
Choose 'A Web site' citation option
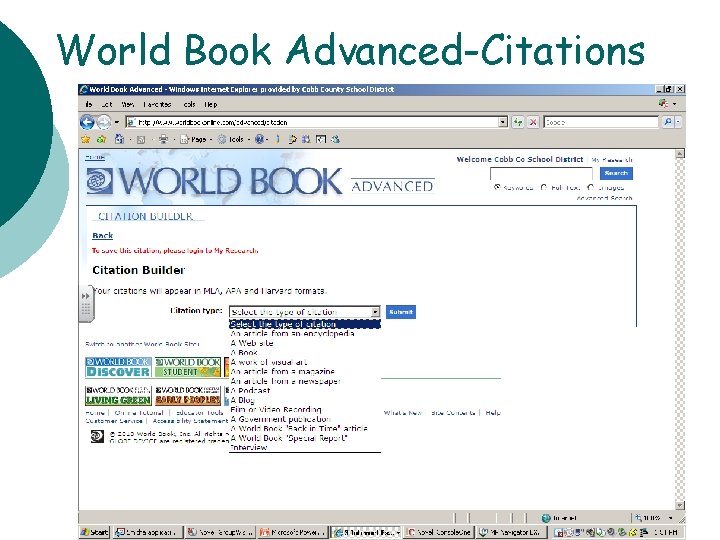point(304,343)
